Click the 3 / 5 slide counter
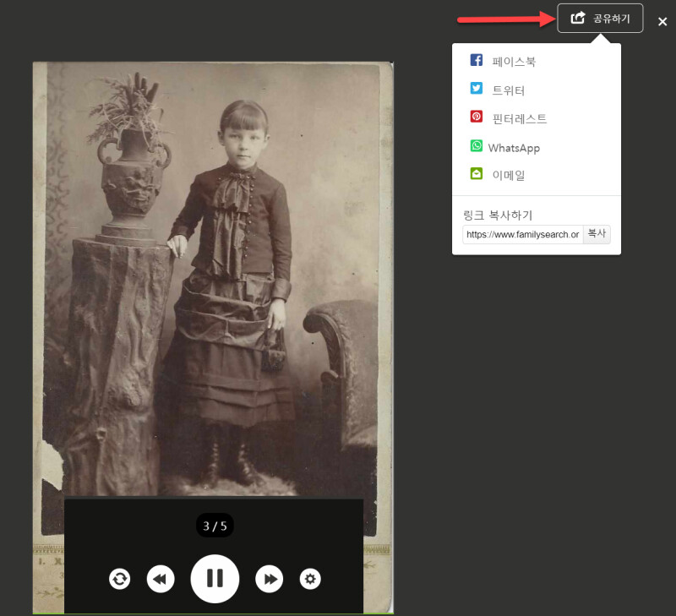The image size is (676, 616). [215, 526]
